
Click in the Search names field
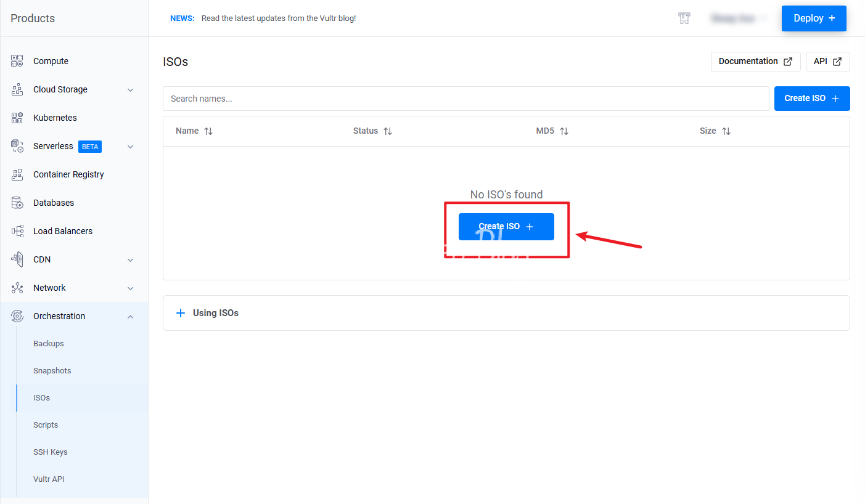click(466, 99)
